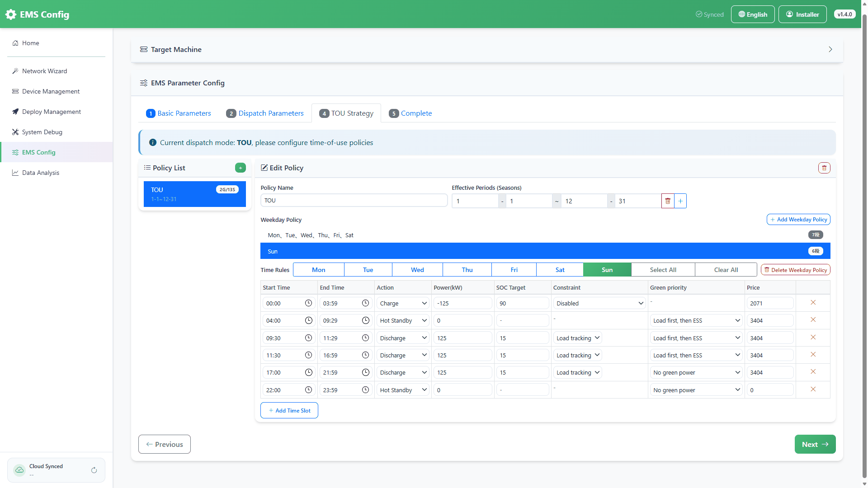
Task: Delete the 22:00 time slot row
Action: [x=813, y=389]
